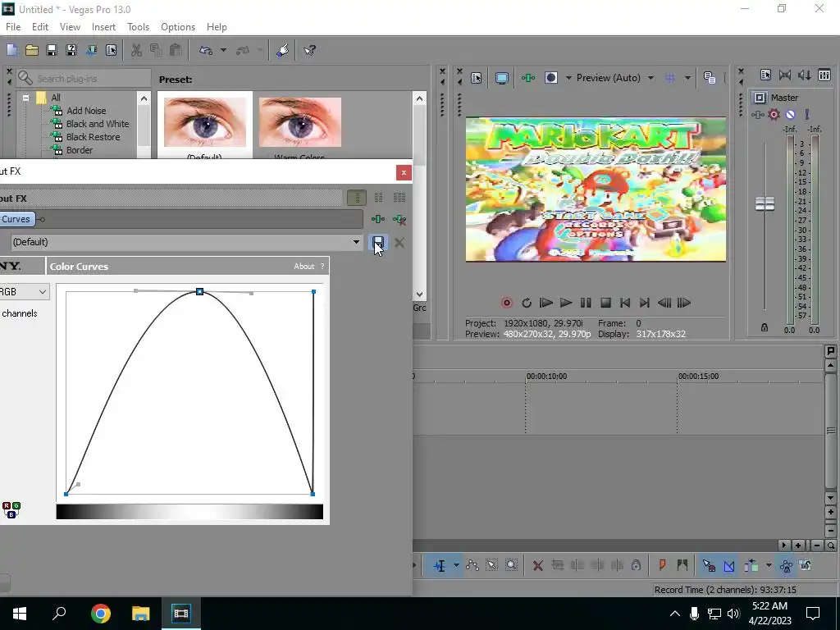Screen dimensions: 840x630
Task: Open Google Chrome from the taskbar
Action: coord(101,614)
